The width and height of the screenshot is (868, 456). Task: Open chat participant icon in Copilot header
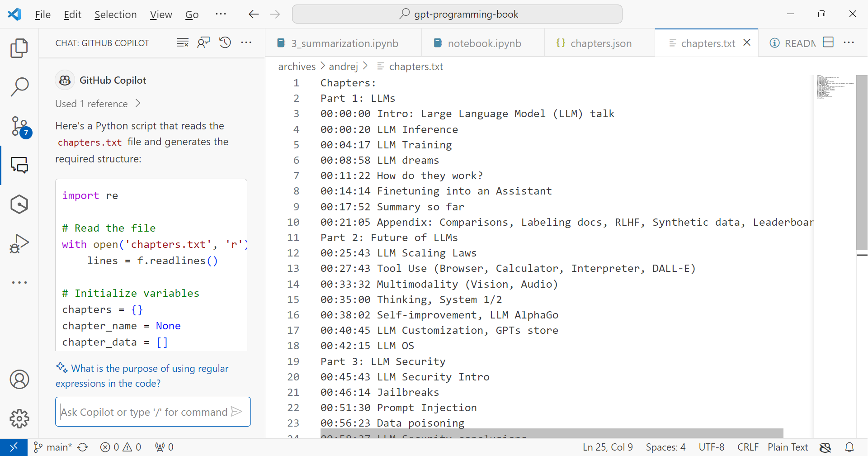point(203,43)
